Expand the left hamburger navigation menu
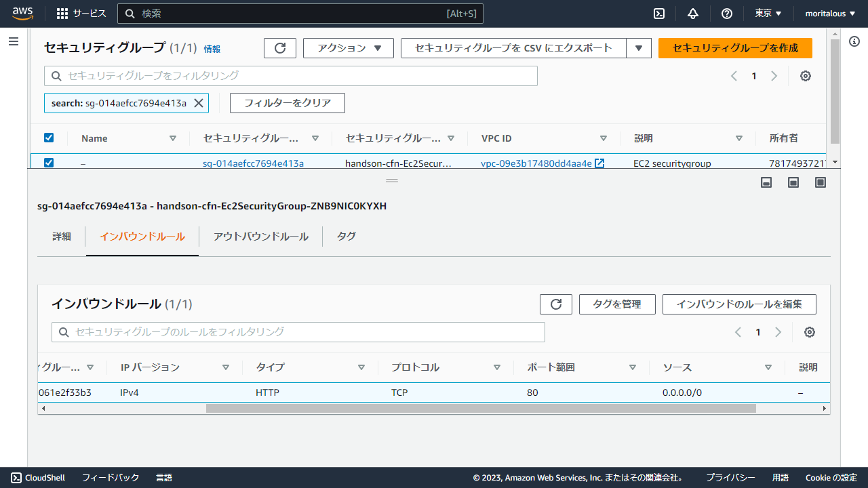The width and height of the screenshot is (868, 488). (14, 42)
